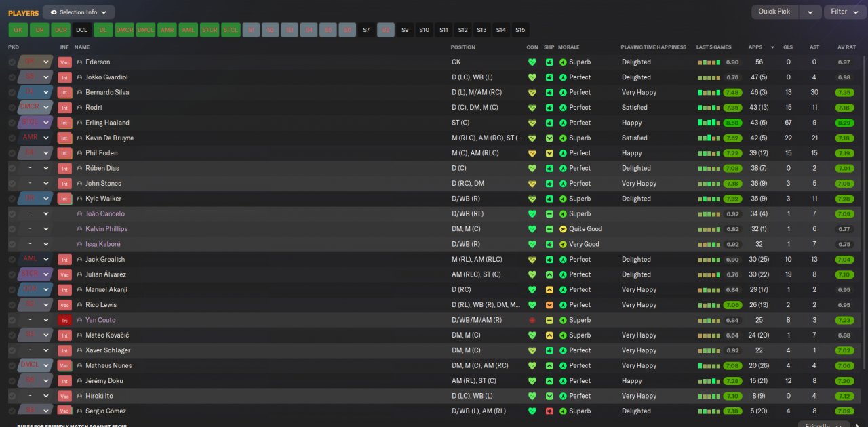868x427 pixels.
Task: Click the Quick Pick button
Action: coord(774,12)
